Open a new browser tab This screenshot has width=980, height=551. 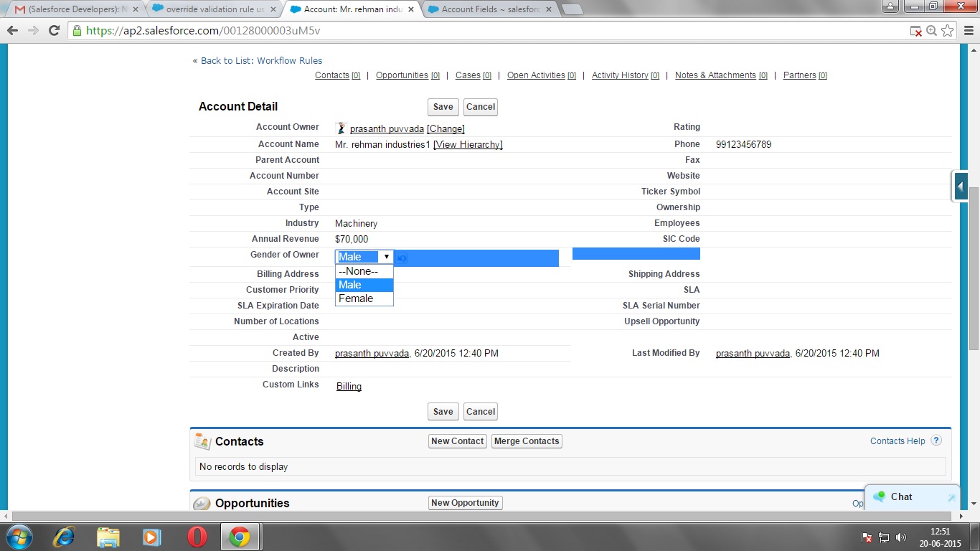(572, 9)
